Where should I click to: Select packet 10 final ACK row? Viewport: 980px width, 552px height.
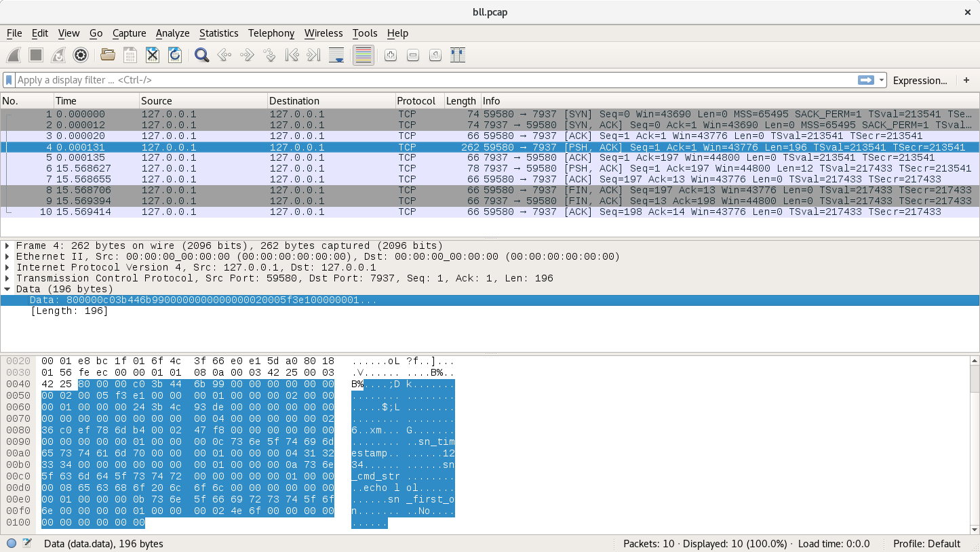pos(490,212)
